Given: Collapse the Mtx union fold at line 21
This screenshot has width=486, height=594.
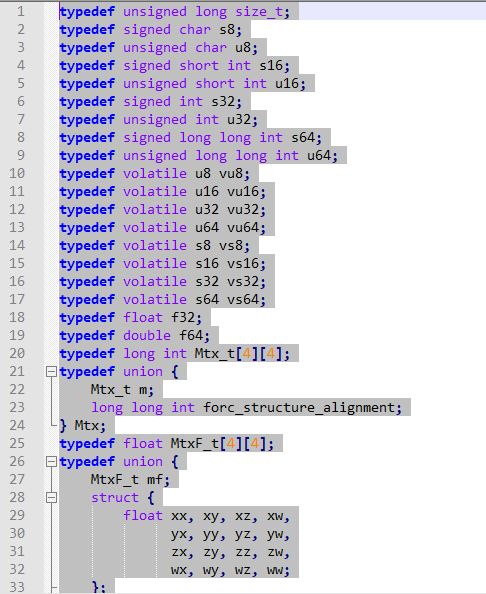Looking at the screenshot, I should pyautogui.click(x=51, y=372).
